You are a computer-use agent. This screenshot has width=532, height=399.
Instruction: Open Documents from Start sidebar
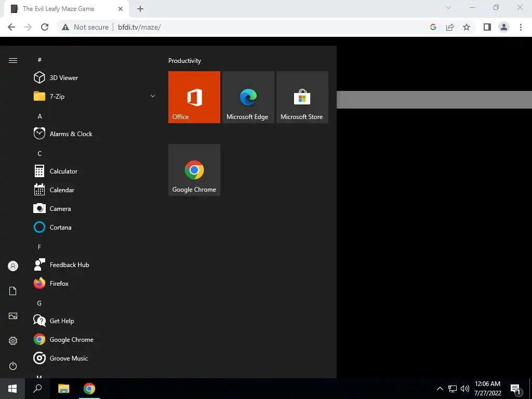tap(13, 291)
